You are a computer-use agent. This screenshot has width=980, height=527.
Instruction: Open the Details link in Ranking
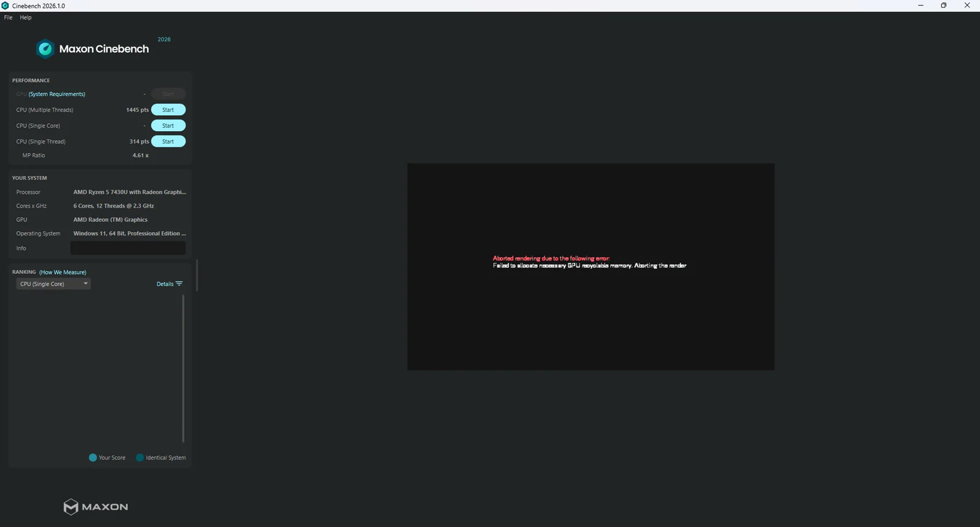pyautogui.click(x=165, y=284)
